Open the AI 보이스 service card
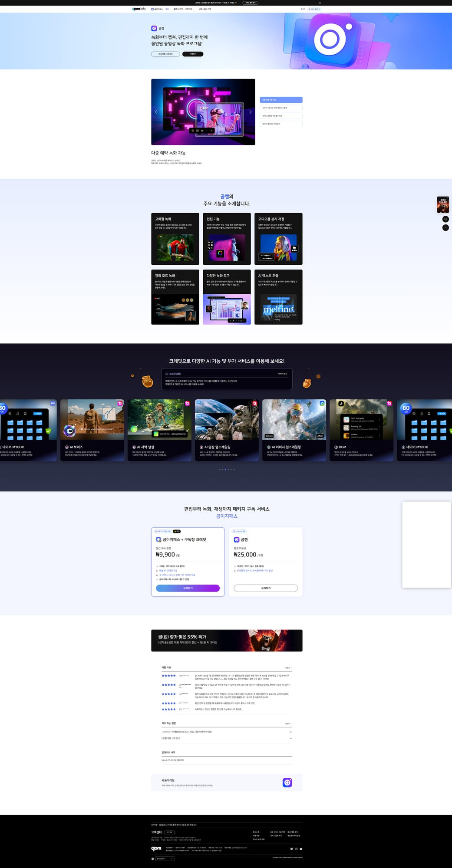Image resolution: width=452 pixels, height=868 pixels. [x=92, y=430]
